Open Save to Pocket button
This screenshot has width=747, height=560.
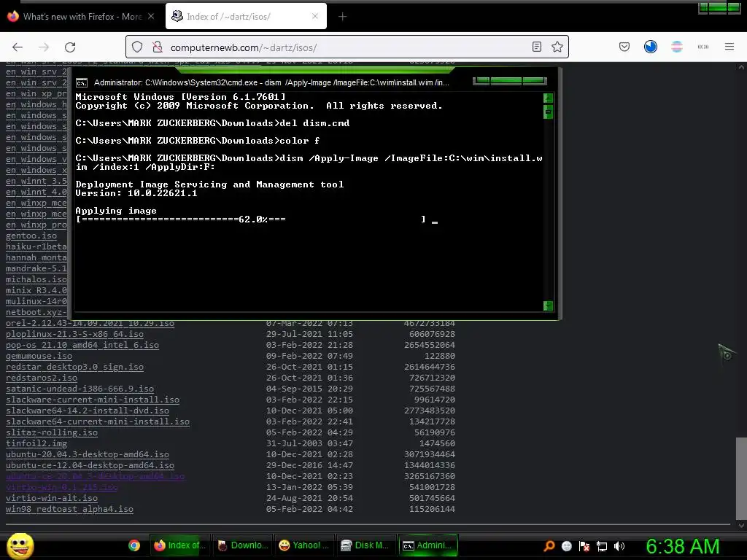tap(624, 47)
